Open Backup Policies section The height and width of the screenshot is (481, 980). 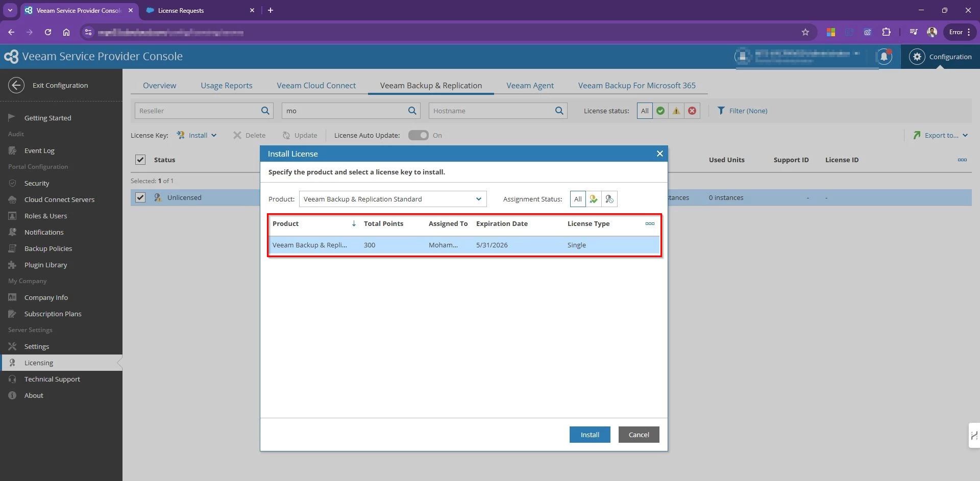pos(48,248)
